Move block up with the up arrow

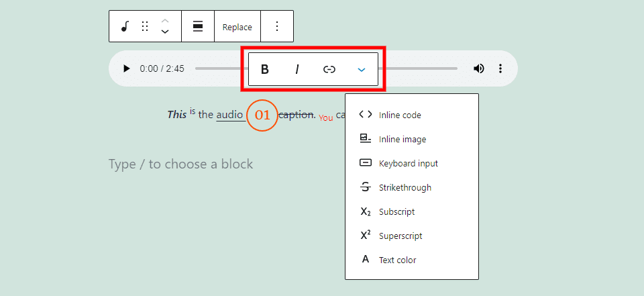click(x=165, y=21)
